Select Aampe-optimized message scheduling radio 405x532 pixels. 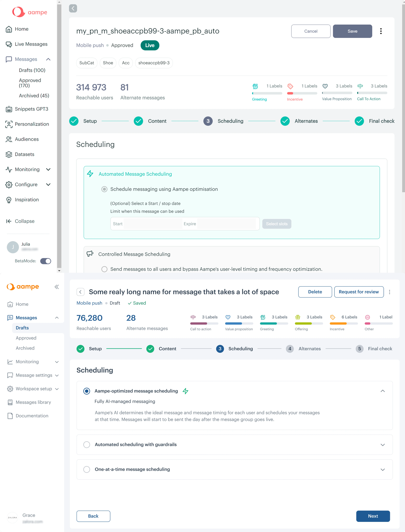pos(87,391)
